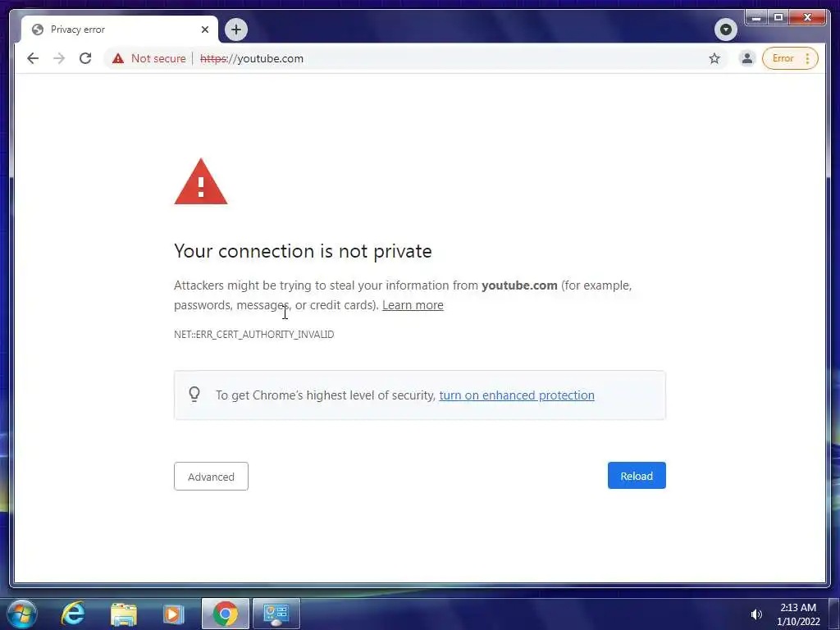This screenshot has height=630, width=840.
Task: Click the youtube.com address bar
Action: tap(418, 58)
